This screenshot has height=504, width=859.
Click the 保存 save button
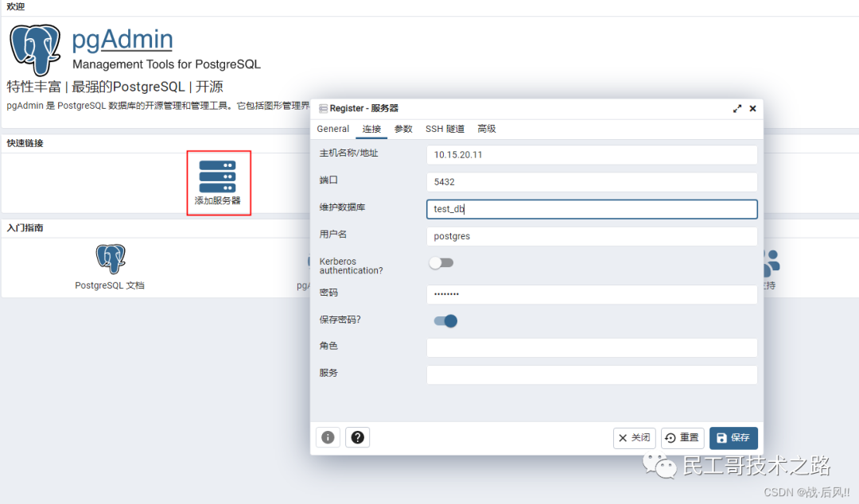point(733,438)
